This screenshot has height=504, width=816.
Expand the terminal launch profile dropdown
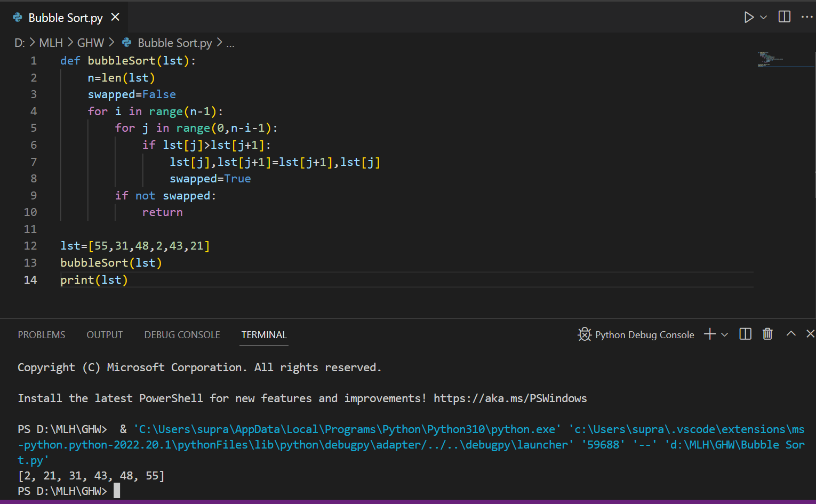point(724,335)
